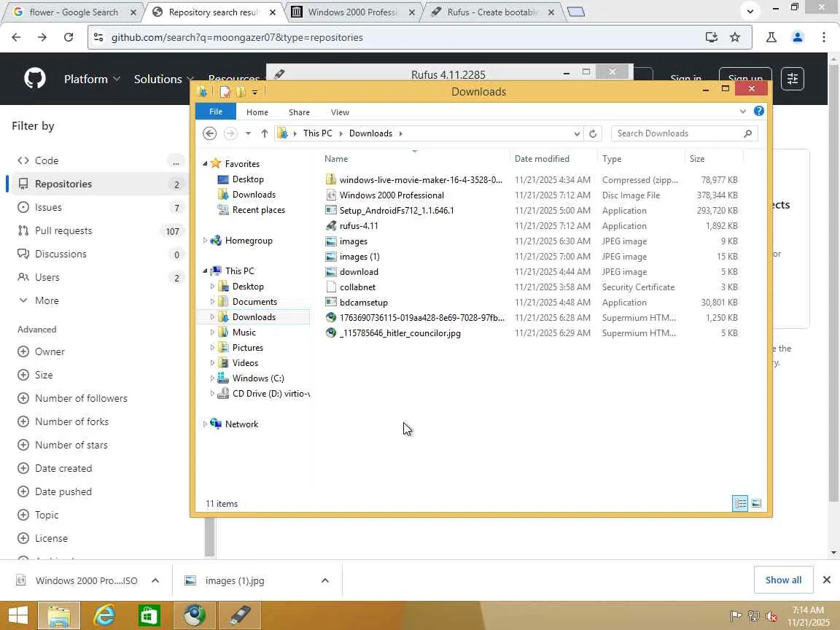Open the Rufus USB taskbar icon
This screenshot has height=630, width=840.
239,615
